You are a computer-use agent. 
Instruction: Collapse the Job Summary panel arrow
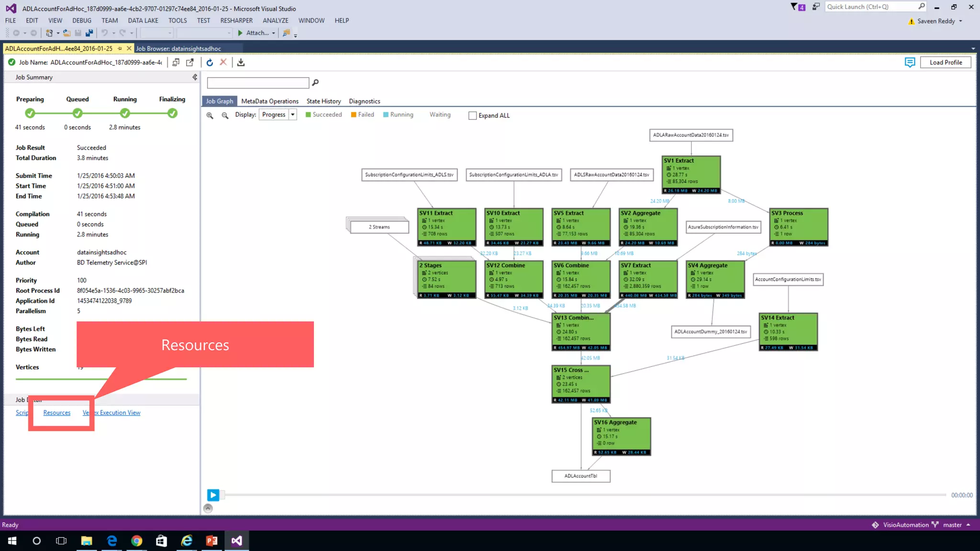195,77
